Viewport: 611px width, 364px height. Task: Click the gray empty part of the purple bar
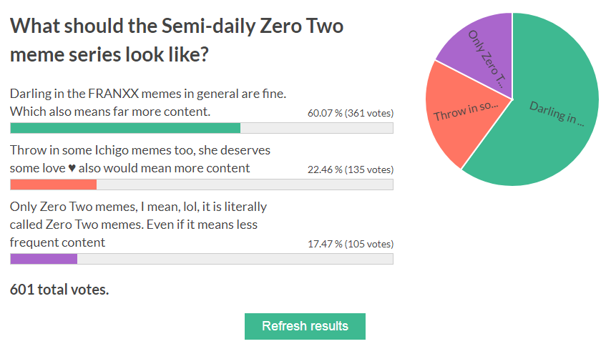pyautogui.click(x=235, y=259)
